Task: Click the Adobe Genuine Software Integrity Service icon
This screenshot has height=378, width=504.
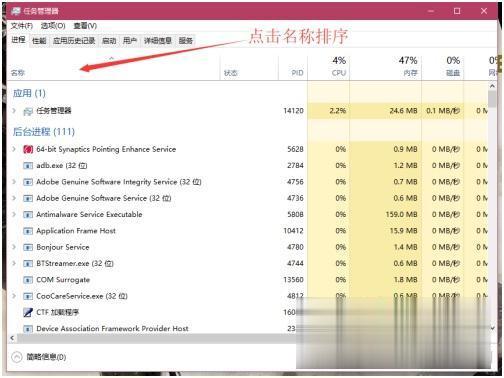Action: 28,182
